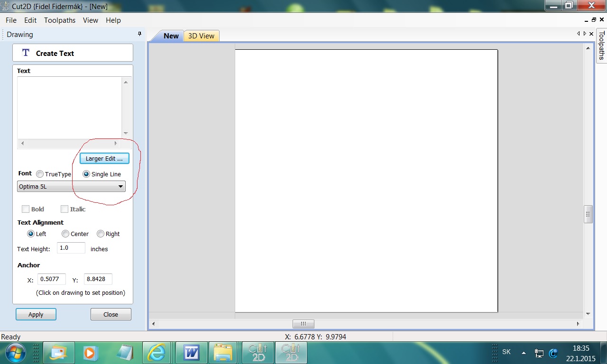
Task: Close the active view tab with X
Action: point(591,34)
